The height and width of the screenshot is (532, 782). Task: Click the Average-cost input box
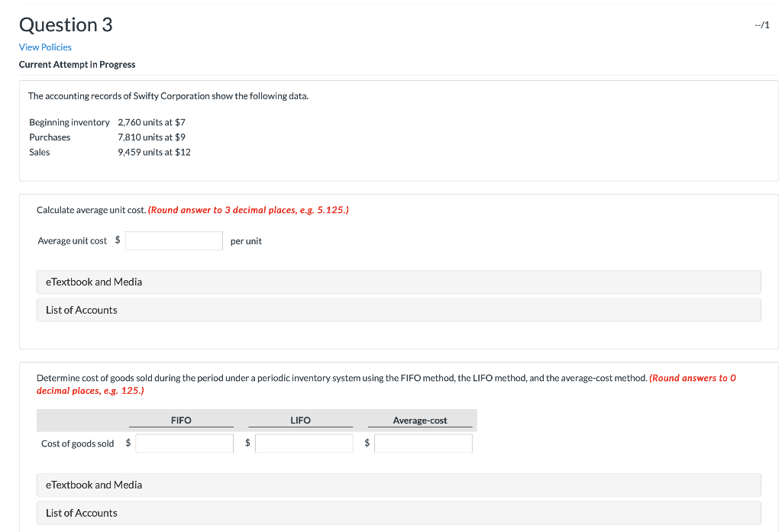[424, 443]
